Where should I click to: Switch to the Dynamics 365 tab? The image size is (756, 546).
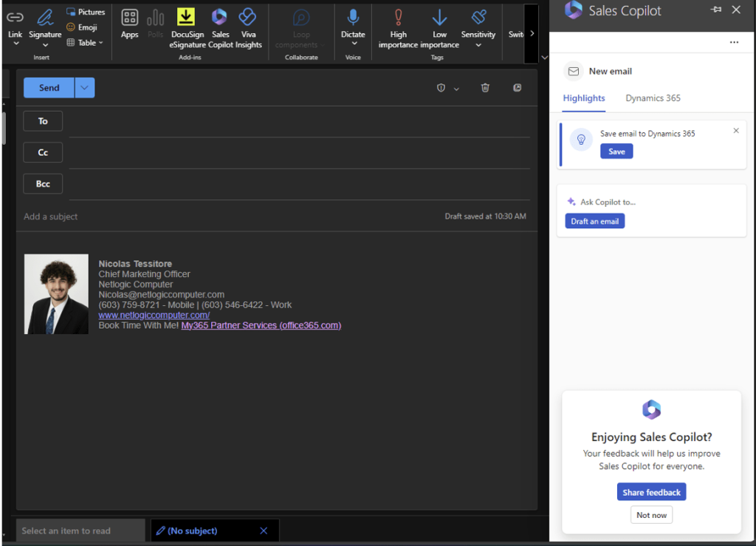point(653,98)
